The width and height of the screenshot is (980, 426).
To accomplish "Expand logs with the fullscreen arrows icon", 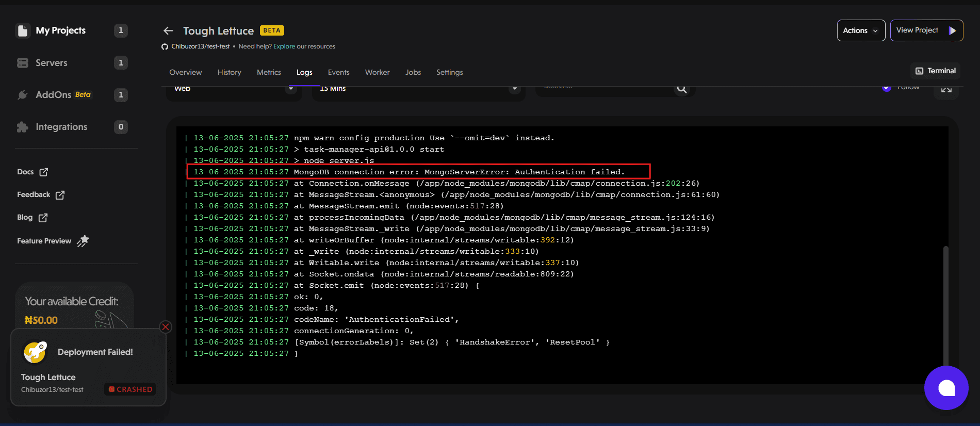I will click(946, 90).
